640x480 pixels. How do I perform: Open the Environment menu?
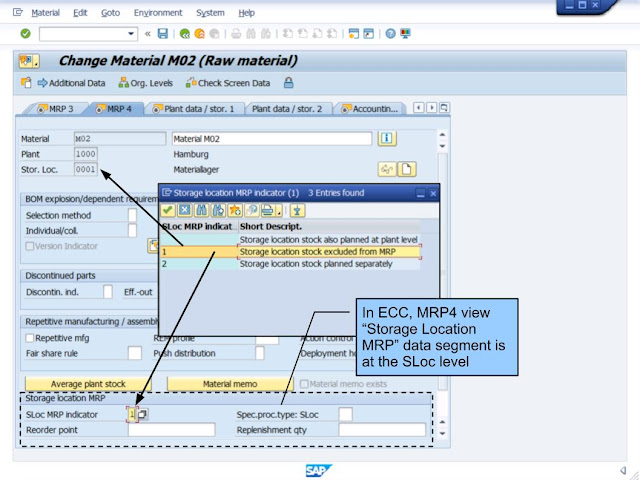coord(158,13)
